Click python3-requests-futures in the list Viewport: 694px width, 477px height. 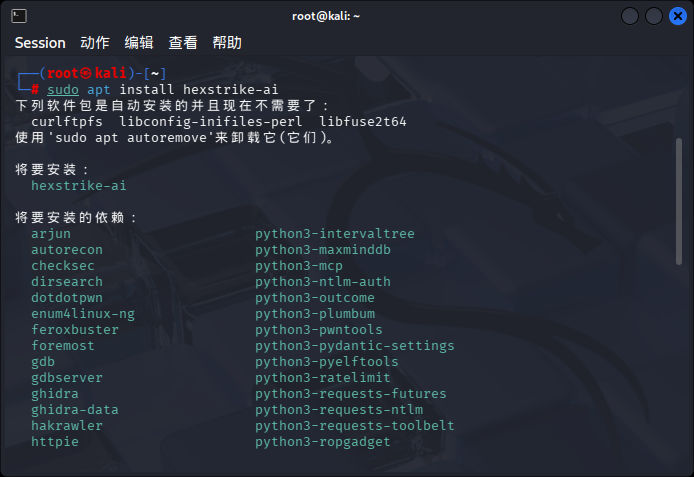coord(351,394)
